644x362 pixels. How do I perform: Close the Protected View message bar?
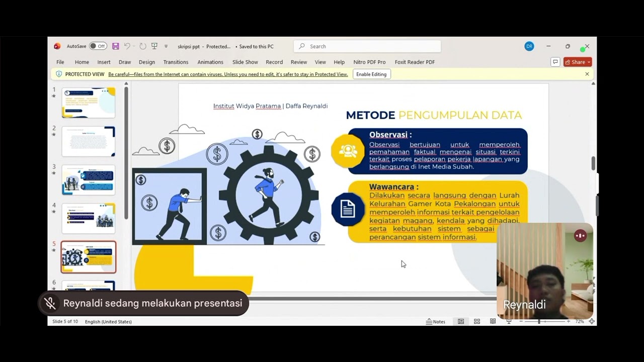coord(587,74)
